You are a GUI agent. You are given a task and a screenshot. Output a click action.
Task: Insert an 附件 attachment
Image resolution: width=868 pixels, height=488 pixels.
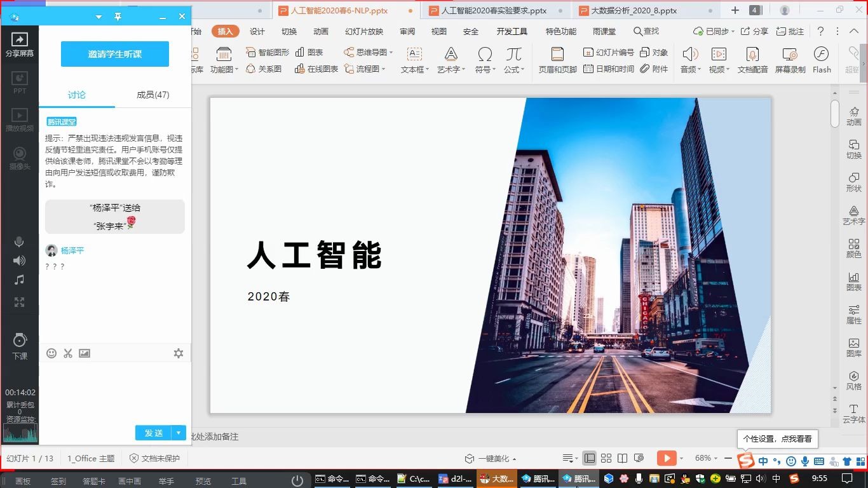tap(654, 69)
